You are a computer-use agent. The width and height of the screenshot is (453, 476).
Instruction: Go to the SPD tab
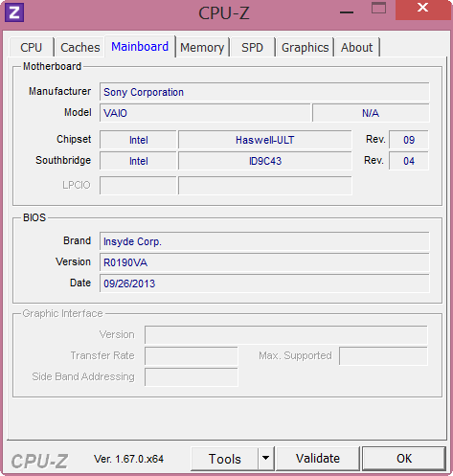(252, 47)
